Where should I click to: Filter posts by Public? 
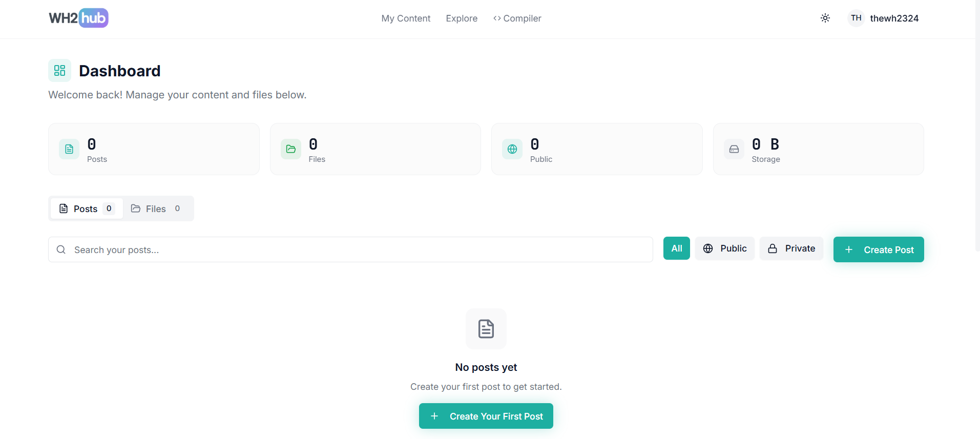tap(724, 248)
